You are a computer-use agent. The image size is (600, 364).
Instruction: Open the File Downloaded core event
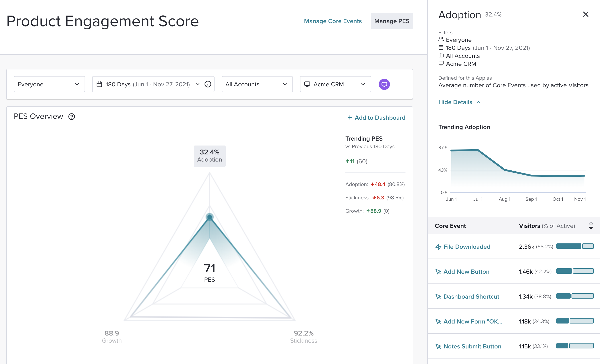pos(467,247)
